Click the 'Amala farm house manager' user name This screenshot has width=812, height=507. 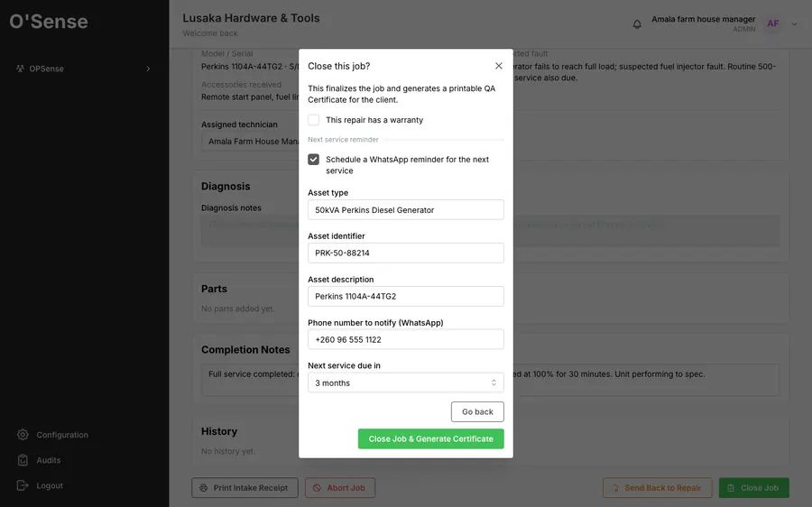tap(703, 19)
